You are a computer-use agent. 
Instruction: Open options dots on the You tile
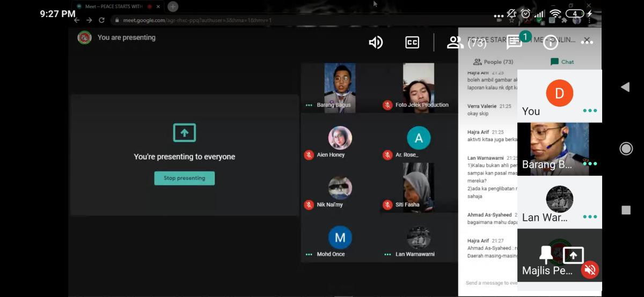click(590, 111)
